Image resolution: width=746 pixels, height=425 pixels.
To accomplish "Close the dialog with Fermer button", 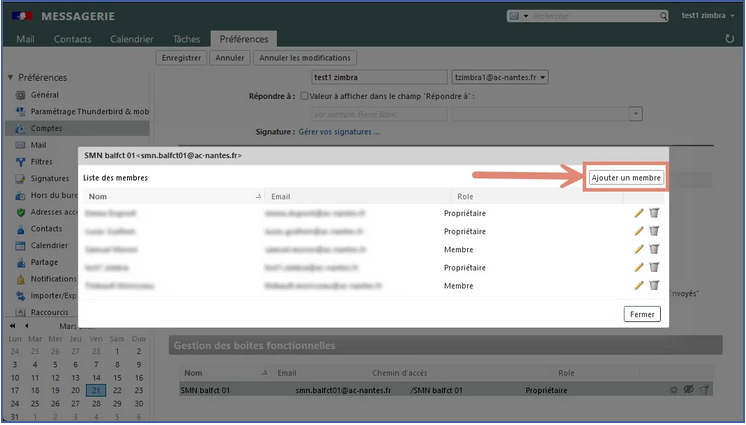I will 642,314.
